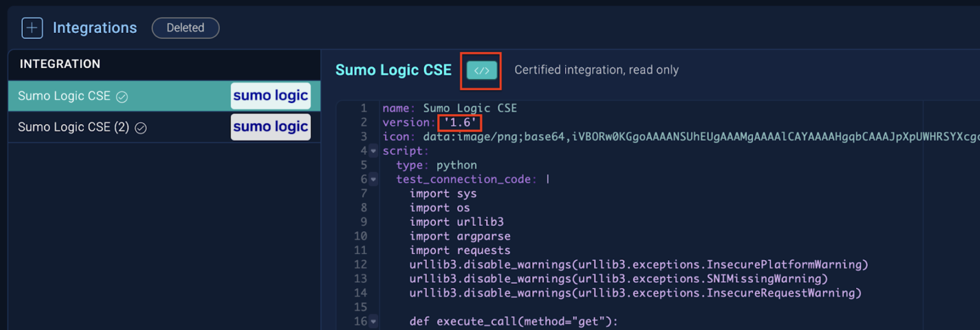980x330 pixels.
Task: Collapse the script block at line 4
Action: pos(373,151)
